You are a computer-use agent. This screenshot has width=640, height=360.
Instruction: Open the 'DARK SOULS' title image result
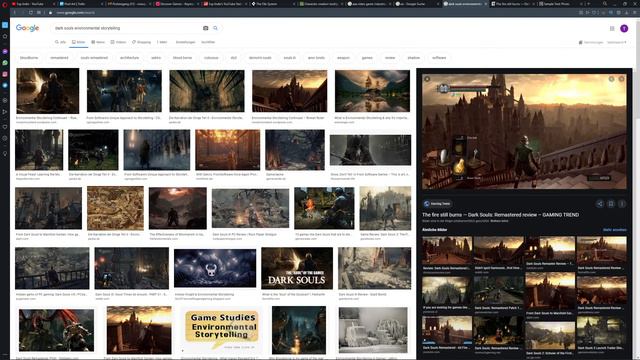click(297, 268)
